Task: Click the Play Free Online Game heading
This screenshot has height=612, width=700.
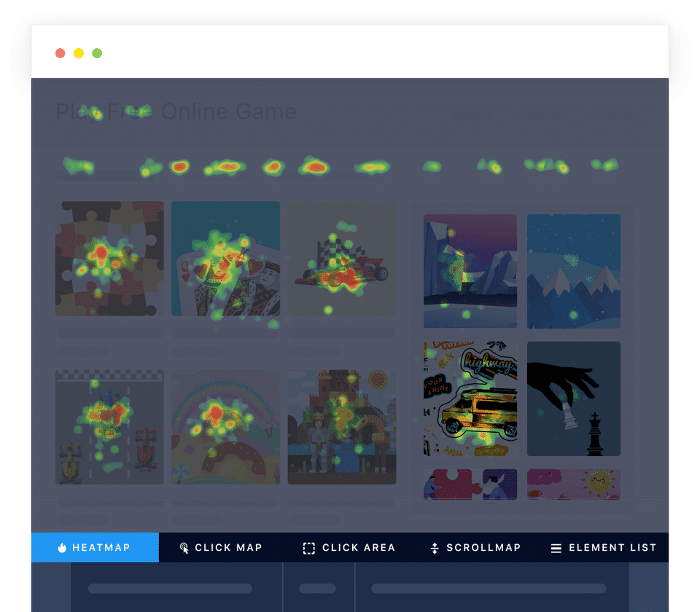Action: coord(176,111)
